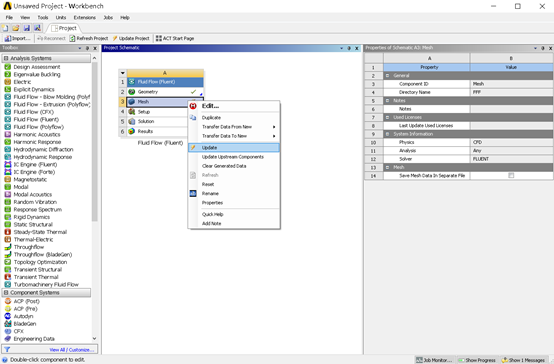Click the Open project folder icon

(16, 28)
